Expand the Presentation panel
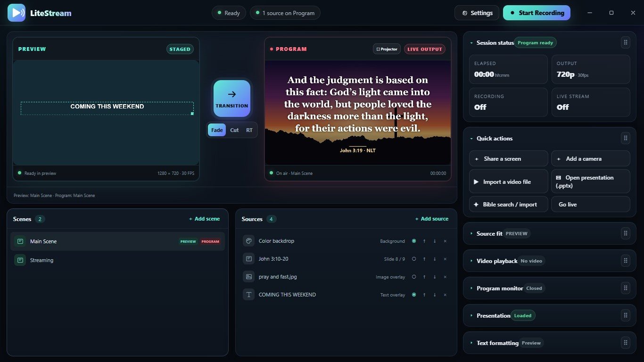Image resolution: width=644 pixels, height=362 pixels. point(471,316)
